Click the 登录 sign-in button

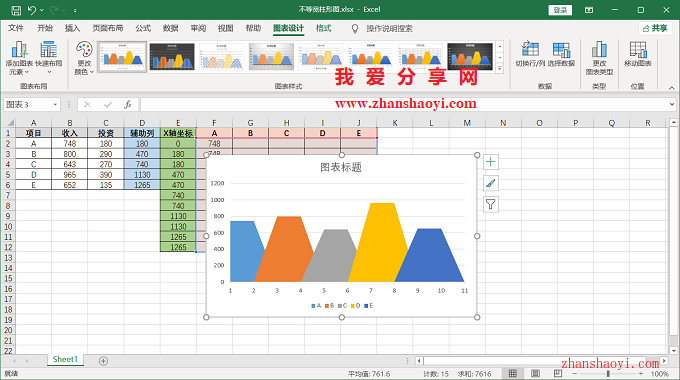(560, 10)
